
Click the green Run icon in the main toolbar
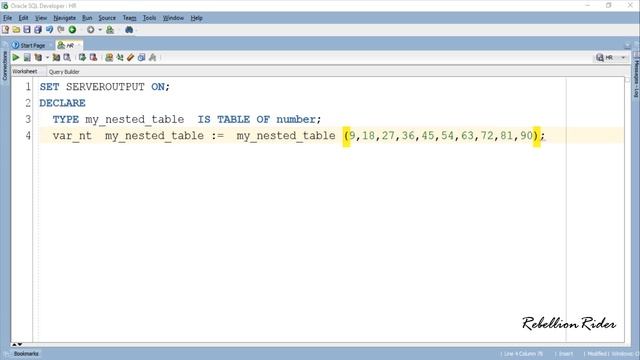(72, 30)
